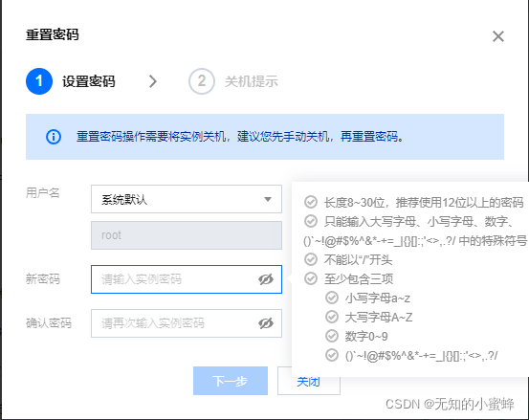
Task: Click the 新密码 field label
Action: click(x=43, y=279)
